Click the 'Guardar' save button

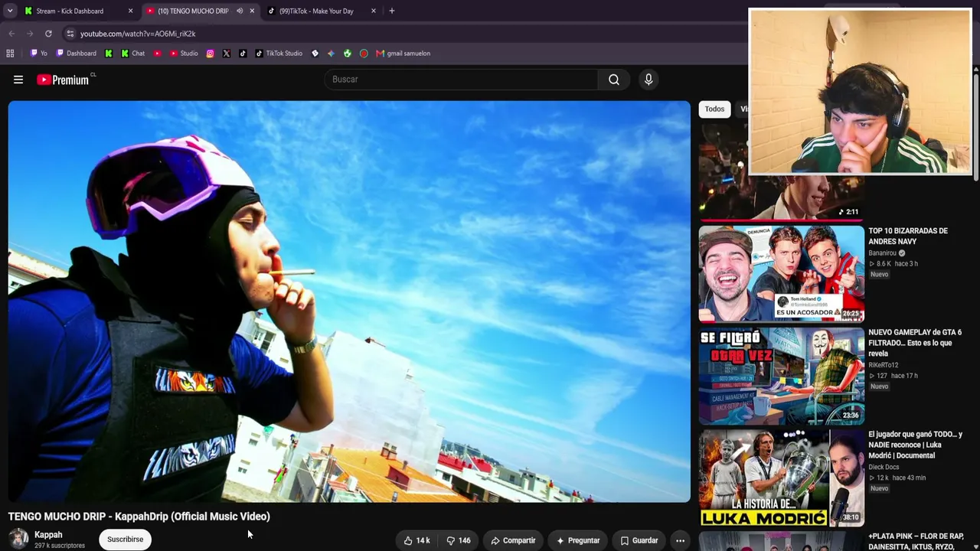(x=639, y=540)
